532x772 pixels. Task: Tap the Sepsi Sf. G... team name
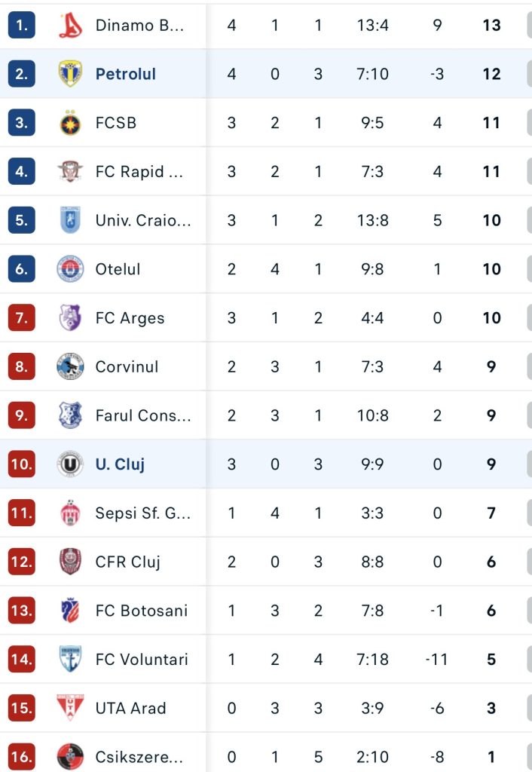142,513
